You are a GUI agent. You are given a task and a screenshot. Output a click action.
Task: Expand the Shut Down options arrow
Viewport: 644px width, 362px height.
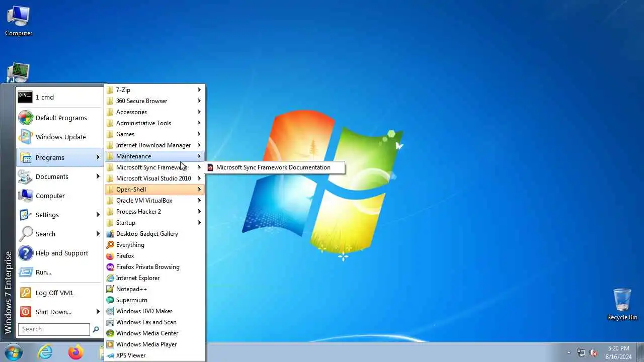[98, 312]
